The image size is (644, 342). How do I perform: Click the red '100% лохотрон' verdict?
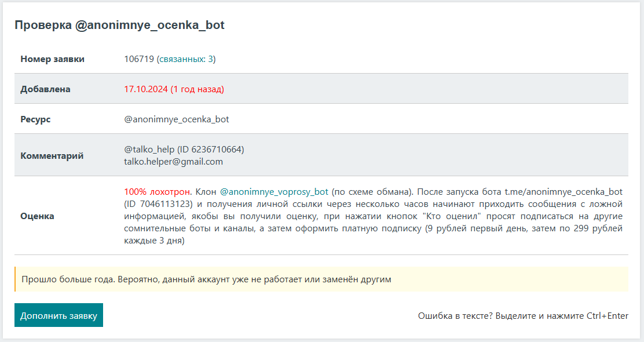tap(157, 191)
